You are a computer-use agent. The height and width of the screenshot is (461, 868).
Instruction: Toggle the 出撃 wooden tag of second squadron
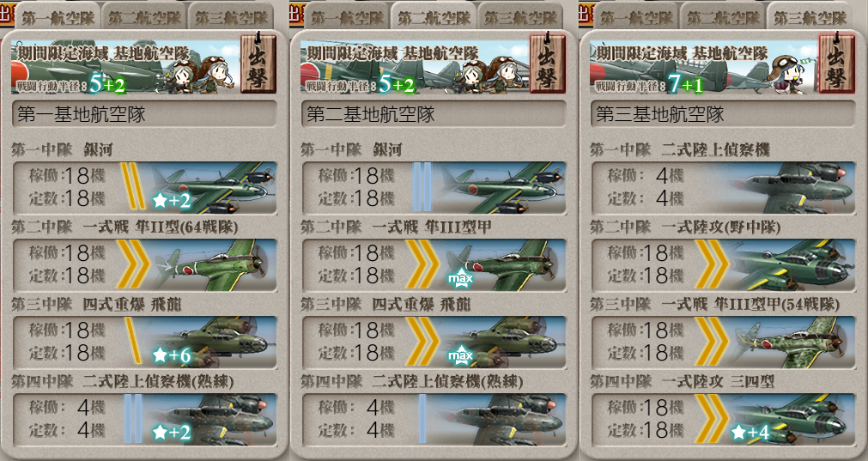pyautogui.click(x=548, y=64)
